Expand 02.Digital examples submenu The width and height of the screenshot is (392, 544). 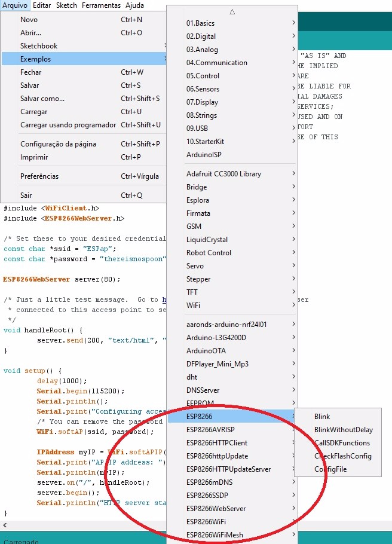[x=232, y=36]
